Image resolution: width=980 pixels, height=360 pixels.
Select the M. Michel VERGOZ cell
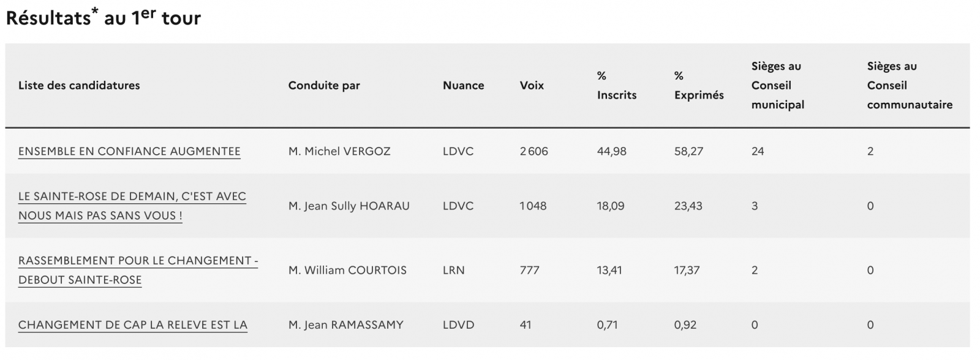339,151
